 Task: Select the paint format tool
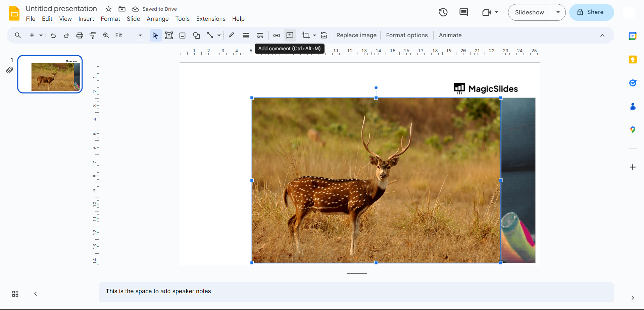click(x=93, y=36)
